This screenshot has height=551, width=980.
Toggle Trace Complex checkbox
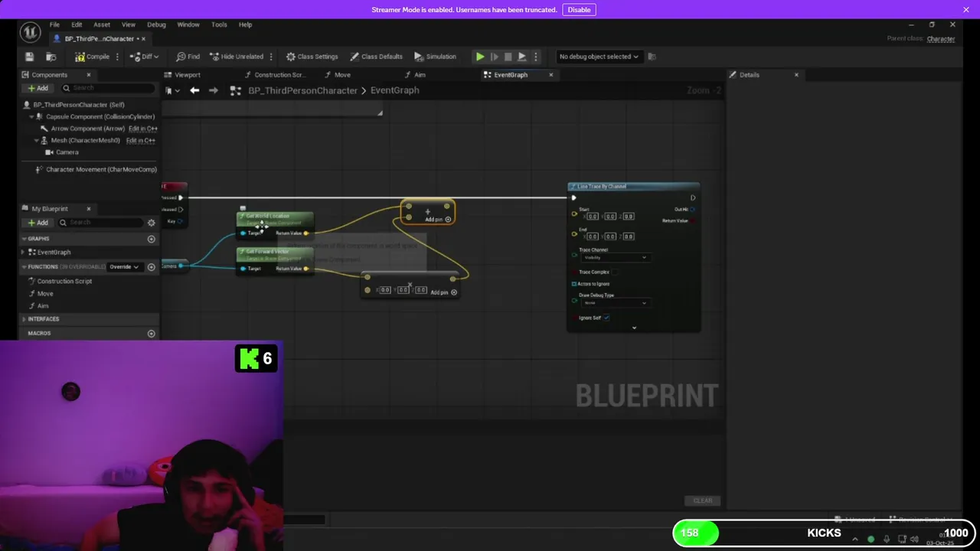click(614, 272)
